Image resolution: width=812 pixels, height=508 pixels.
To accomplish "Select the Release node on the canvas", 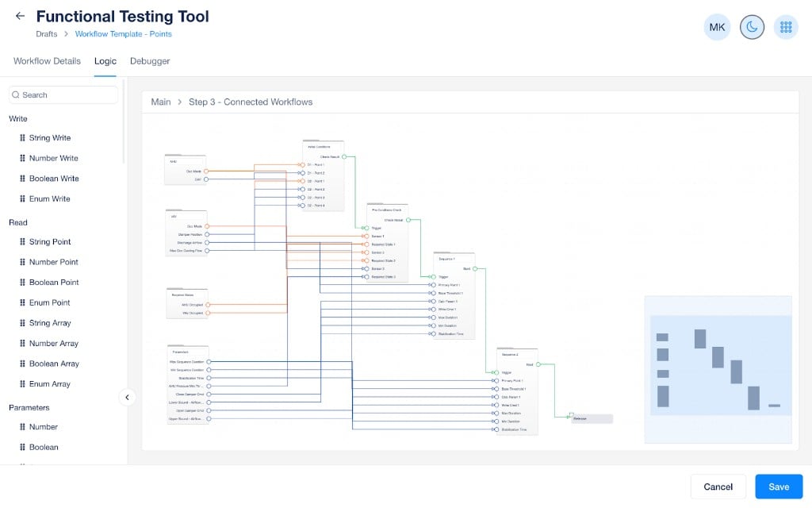I will coord(592,418).
